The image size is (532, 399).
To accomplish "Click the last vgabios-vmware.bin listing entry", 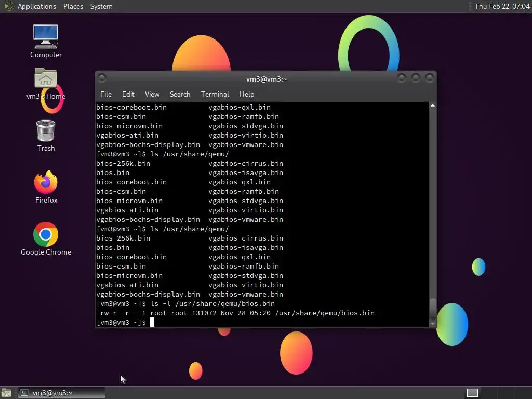I will coord(246,294).
